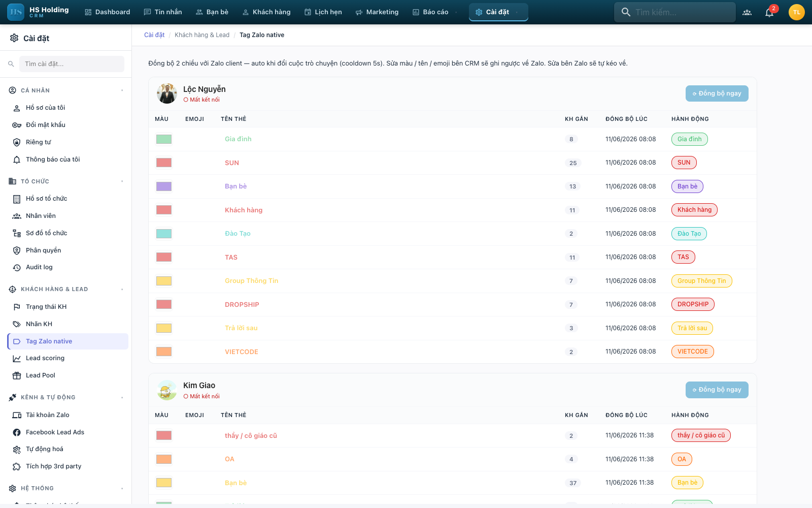Sync Lộc Nguyễn with Đồng bộ ngay
Viewport: 812px width, 508px height.
point(717,93)
